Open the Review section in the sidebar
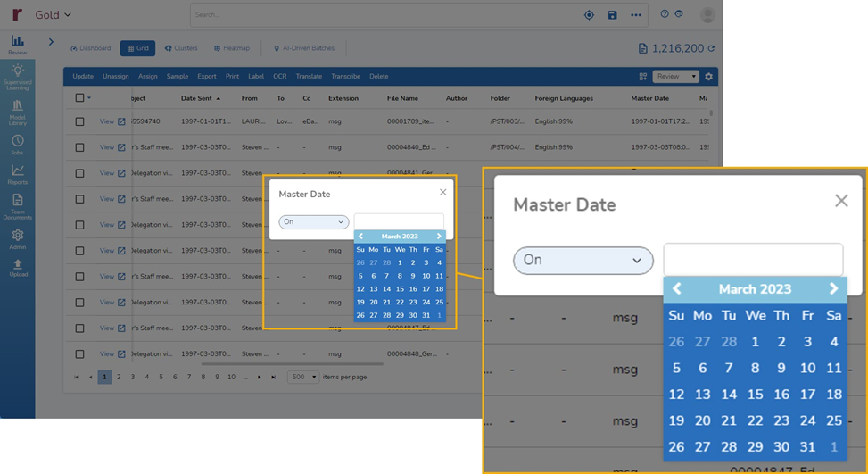The height and width of the screenshot is (474, 868). (x=17, y=45)
